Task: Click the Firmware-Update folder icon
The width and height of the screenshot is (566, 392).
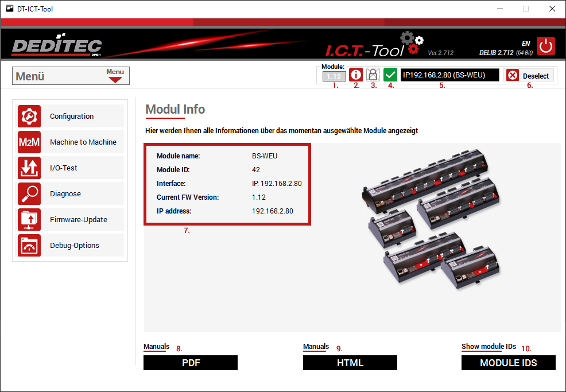Action: click(29, 220)
